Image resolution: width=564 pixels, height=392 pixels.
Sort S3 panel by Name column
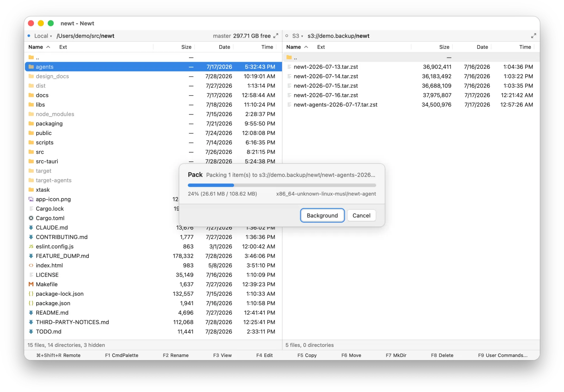click(x=297, y=47)
